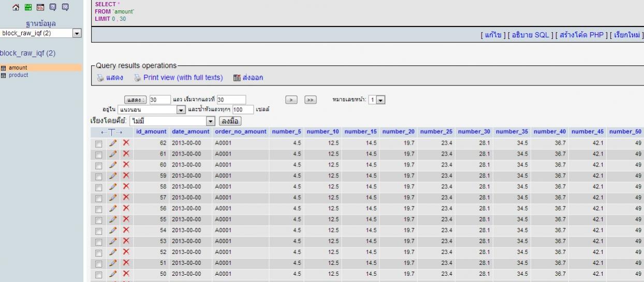644x282 pixels.
Task: Select the amount table in sidebar
Action: coord(18,67)
